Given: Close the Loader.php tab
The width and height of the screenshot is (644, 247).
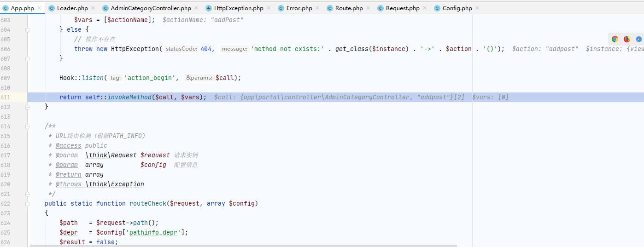Looking at the screenshot, I should point(93,8).
